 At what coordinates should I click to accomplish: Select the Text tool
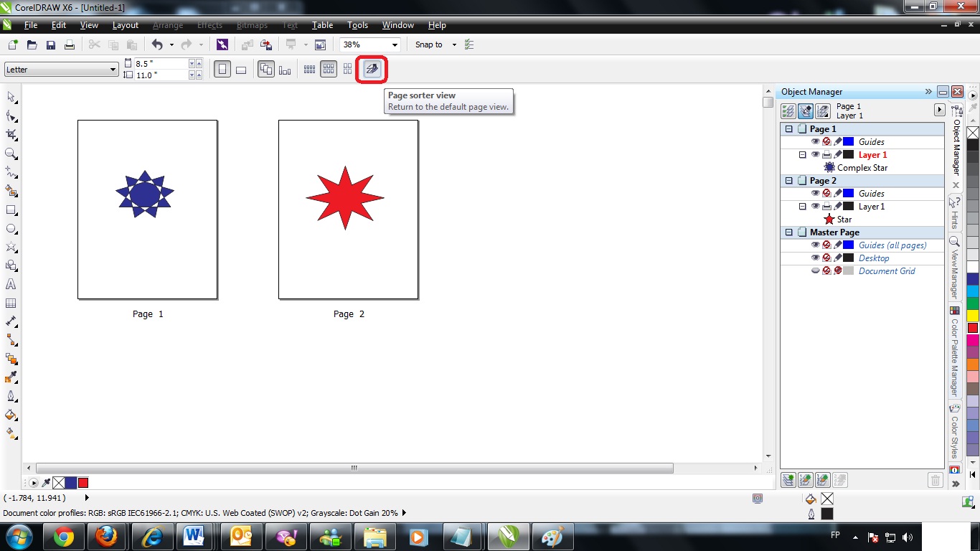pyautogui.click(x=10, y=284)
